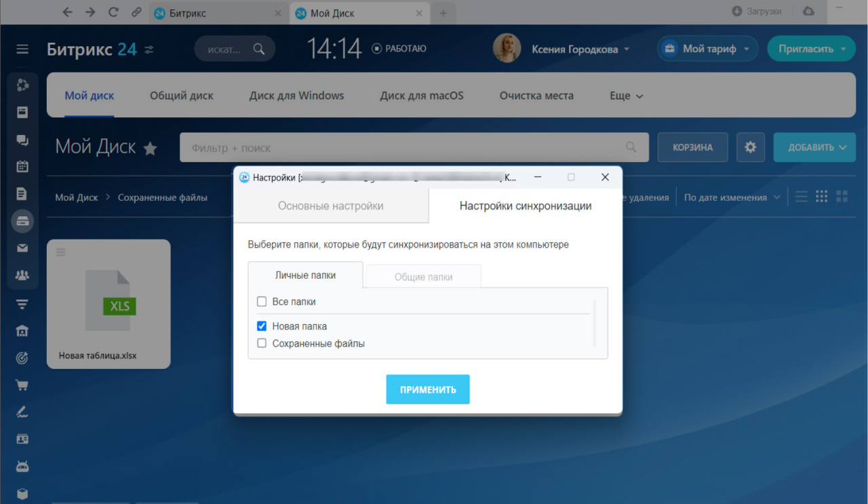
Task: Open the news feed icon in sidebar
Action: click(x=22, y=113)
